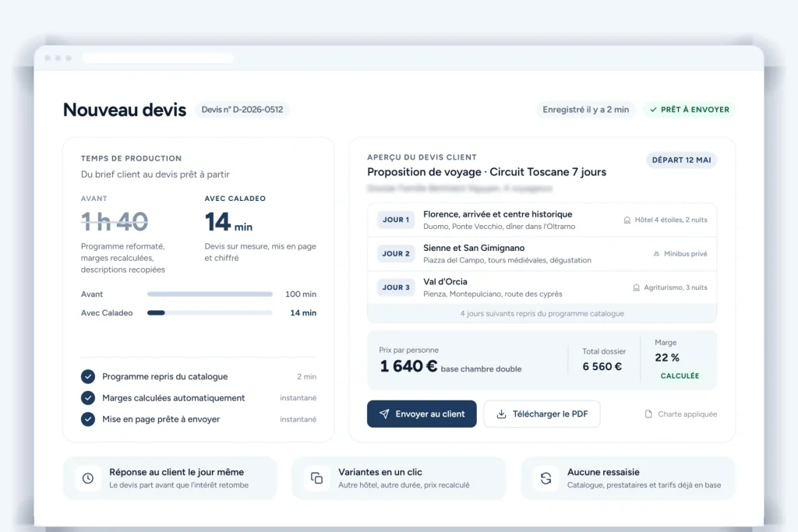
Task: Click the check circle for Marges calculées automatiquement
Action: 88,398
